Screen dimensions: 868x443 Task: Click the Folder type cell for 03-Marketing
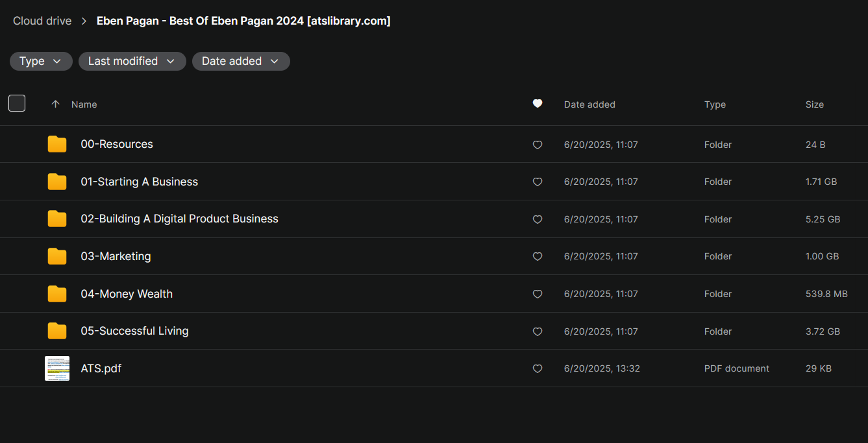tap(718, 256)
